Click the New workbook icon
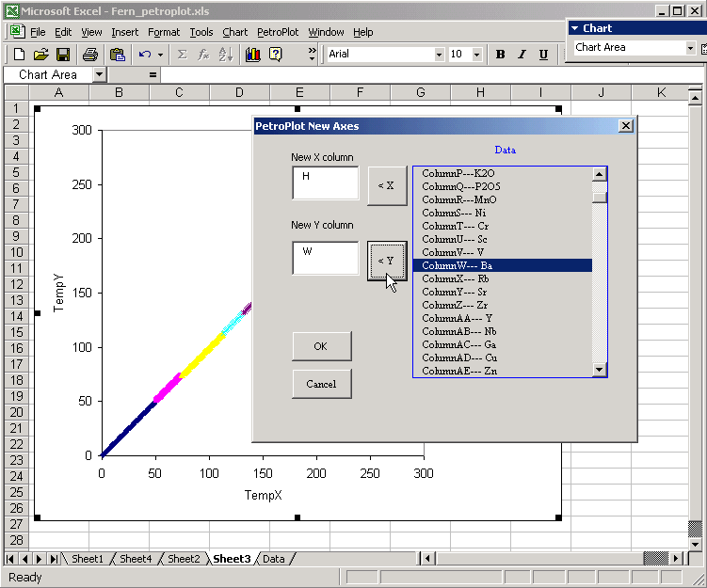The height and width of the screenshot is (588, 707). tap(19, 55)
